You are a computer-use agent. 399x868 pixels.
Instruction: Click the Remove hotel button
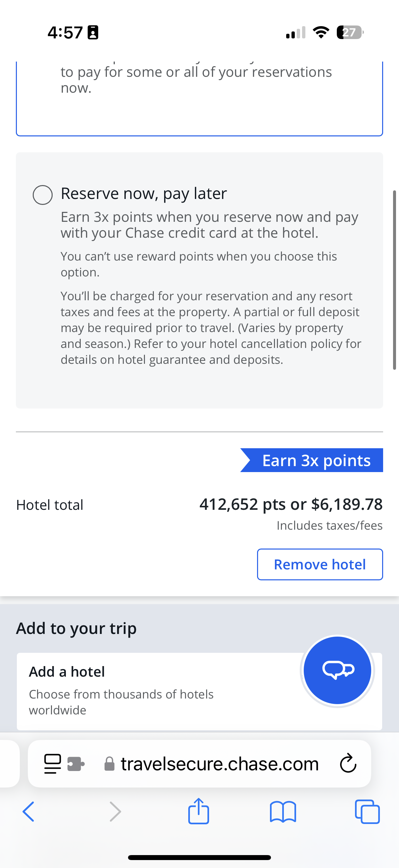click(x=320, y=564)
